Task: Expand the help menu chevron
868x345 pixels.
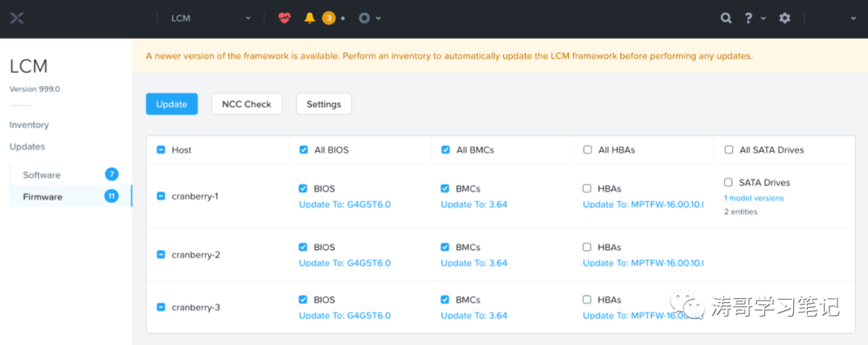Action: coord(764,18)
